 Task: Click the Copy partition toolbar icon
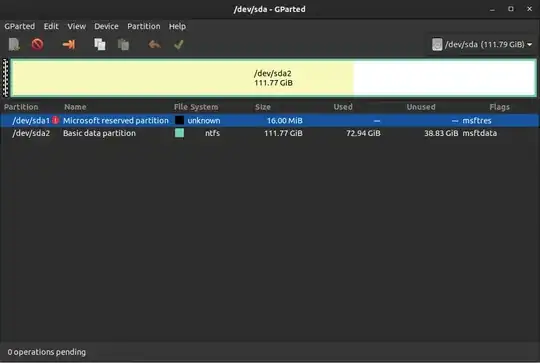click(x=100, y=44)
